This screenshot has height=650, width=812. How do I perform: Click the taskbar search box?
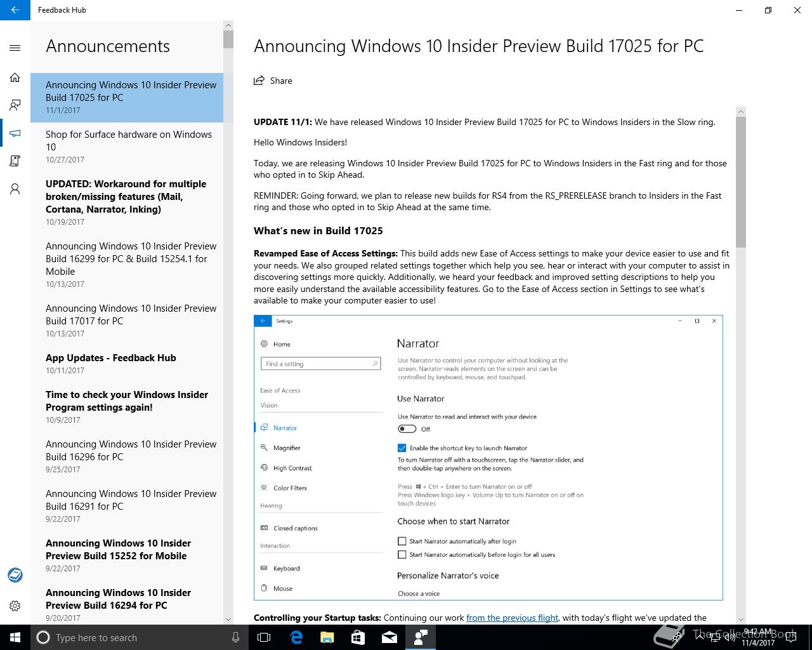pos(139,637)
